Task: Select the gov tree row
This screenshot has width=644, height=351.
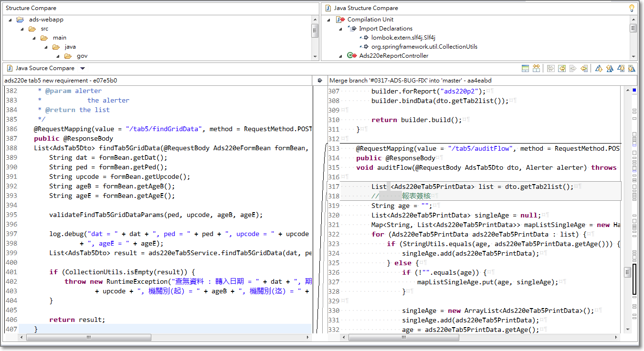Action: point(82,56)
